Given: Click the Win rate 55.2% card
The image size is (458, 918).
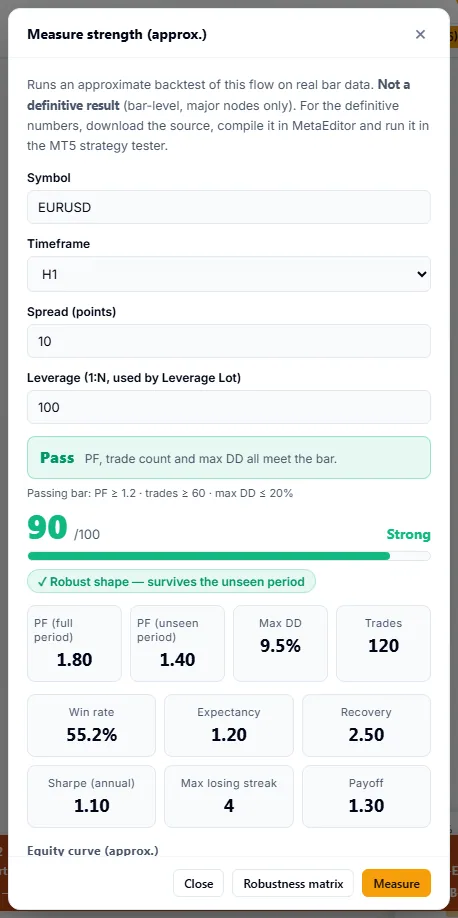Looking at the screenshot, I should (x=91, y=725).
